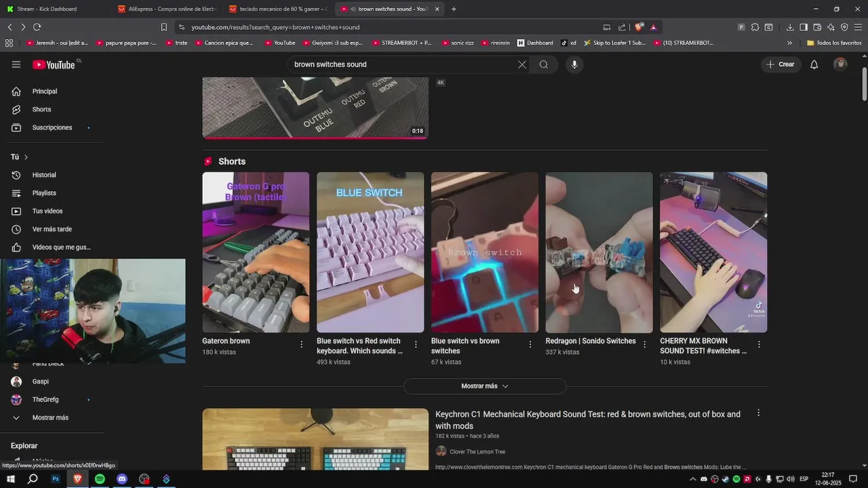The width and height of the screenshot is (868, 488).
Task: Open options for the Gateron brown short
Action: coord(302,344)
